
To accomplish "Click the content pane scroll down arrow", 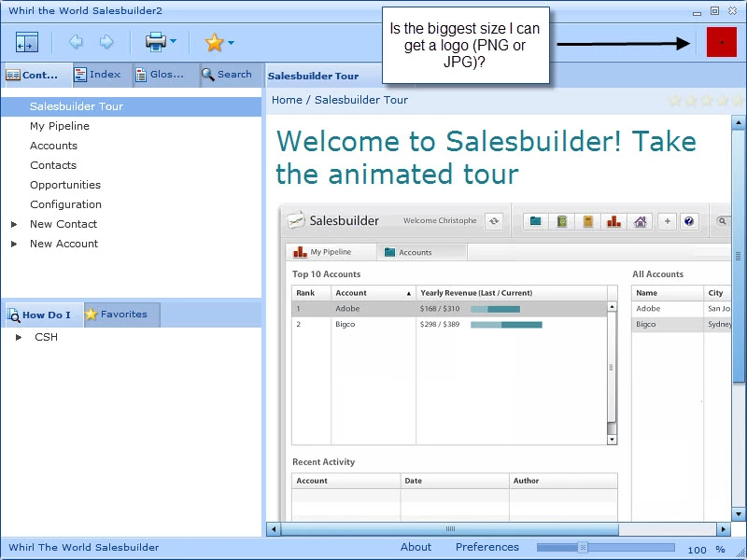I will click(739, 514).
